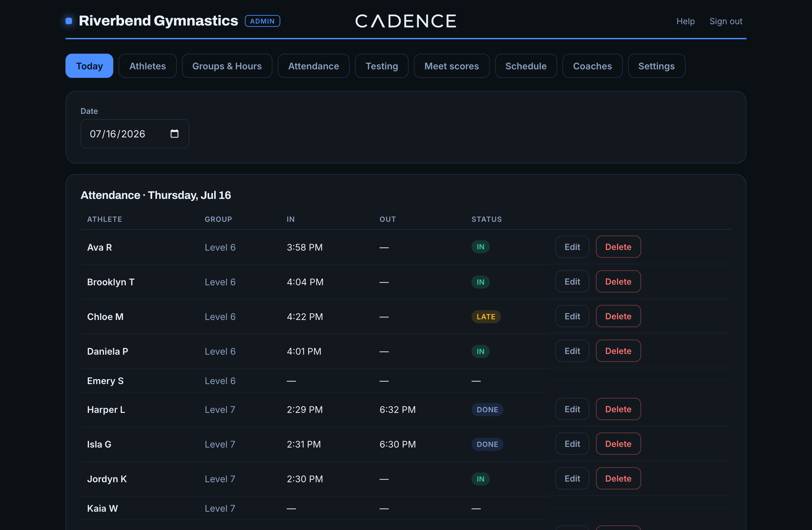
Task: Select the Today tab
Action: point(89,66)
